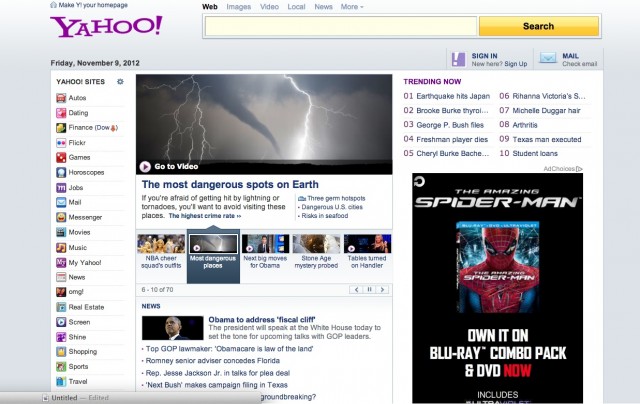The image size is (640, 404).
Task: Open the Real Estate icon
Action: (x=61, y=307)
